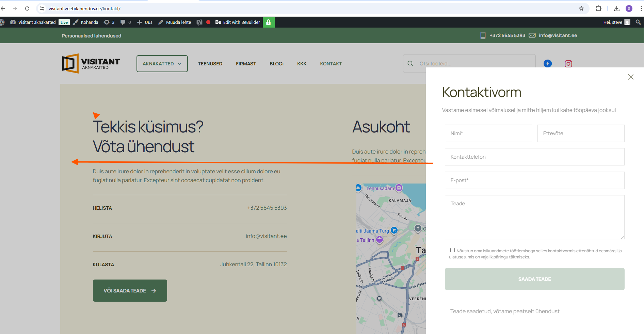
Task: Open the comments bubble in admin bar
Action: point(125,22)
